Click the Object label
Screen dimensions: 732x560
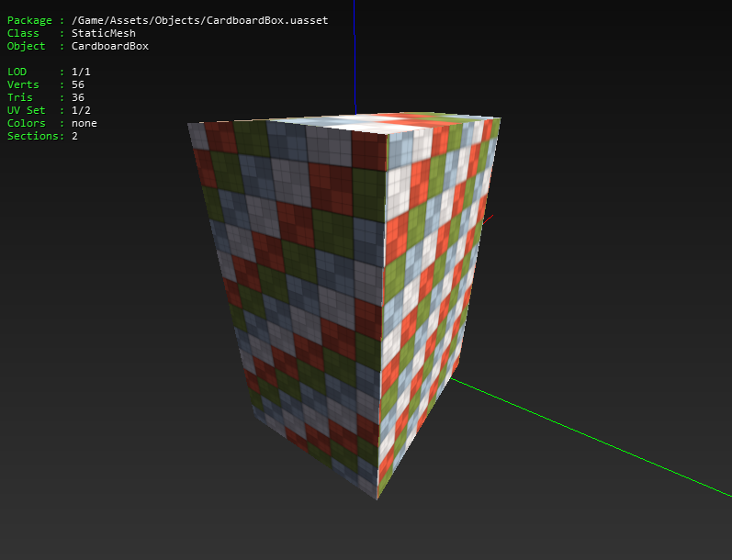tap(26, 46)
